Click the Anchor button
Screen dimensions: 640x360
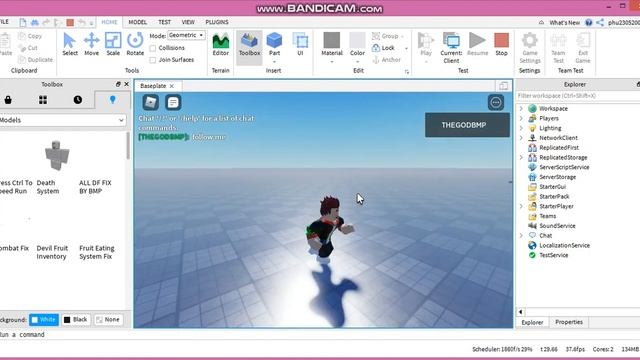coord(387,60)
